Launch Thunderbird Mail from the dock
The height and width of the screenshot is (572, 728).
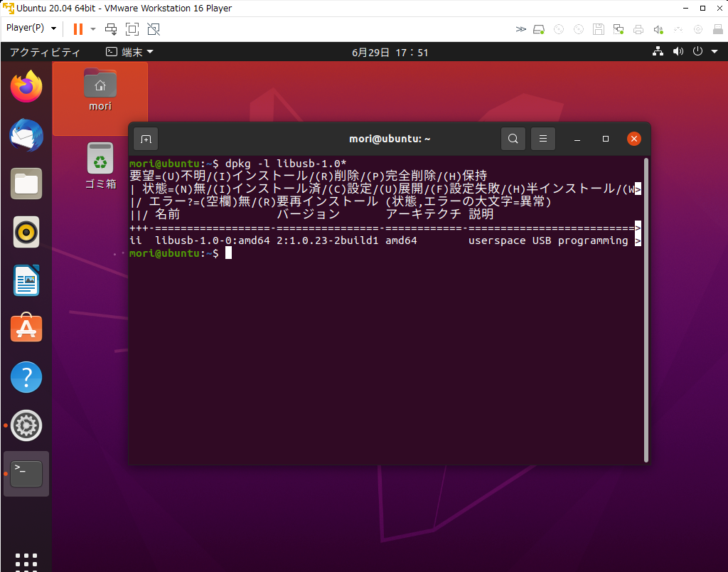tap(26, 135)
